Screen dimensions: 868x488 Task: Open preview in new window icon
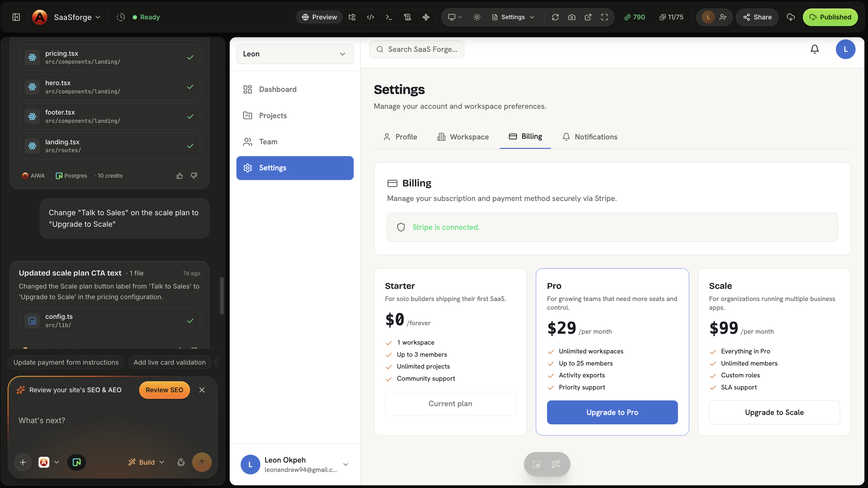588,17
